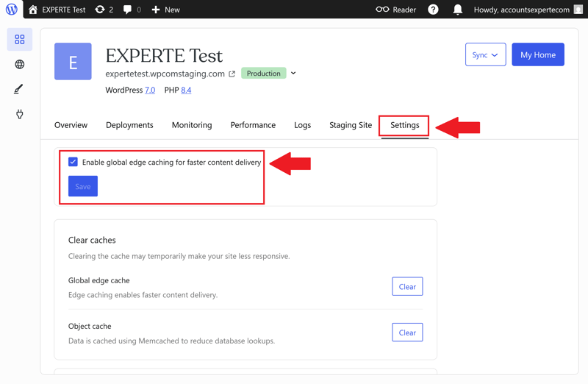Screen dimensions: 588x384
Task: Click the external link icon beside the URL
Action: pos(232,74)
